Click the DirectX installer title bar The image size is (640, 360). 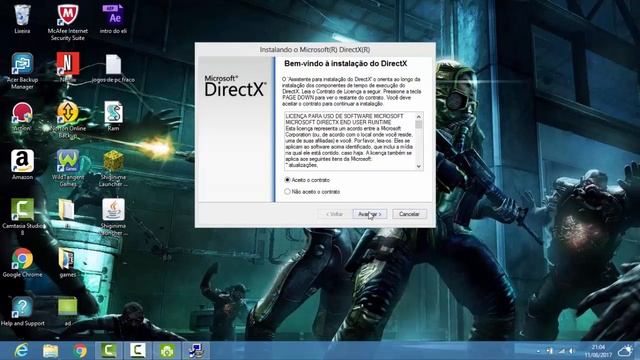tap(315, 49)
